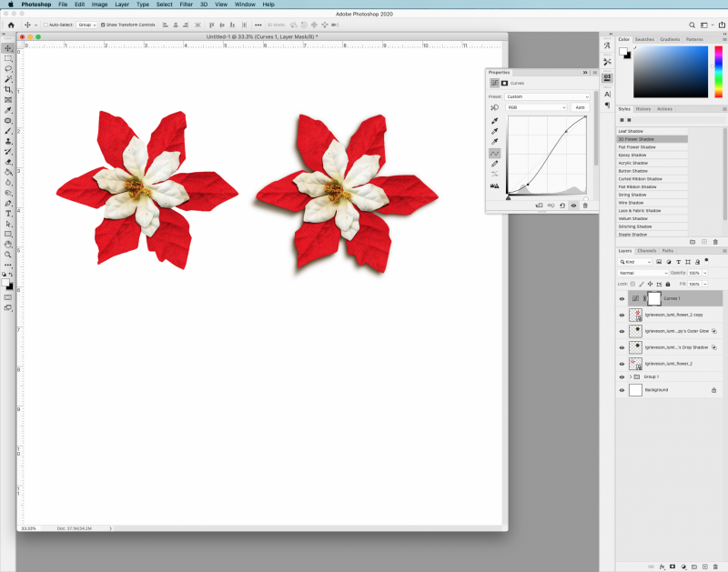Image resolution: width=728 pixels, height=572 pixels.
Task: Select the Move tool
Action: point(8,48)
